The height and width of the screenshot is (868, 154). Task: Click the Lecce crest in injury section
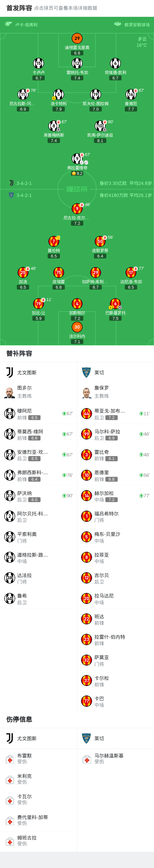[x=87, y=738]
